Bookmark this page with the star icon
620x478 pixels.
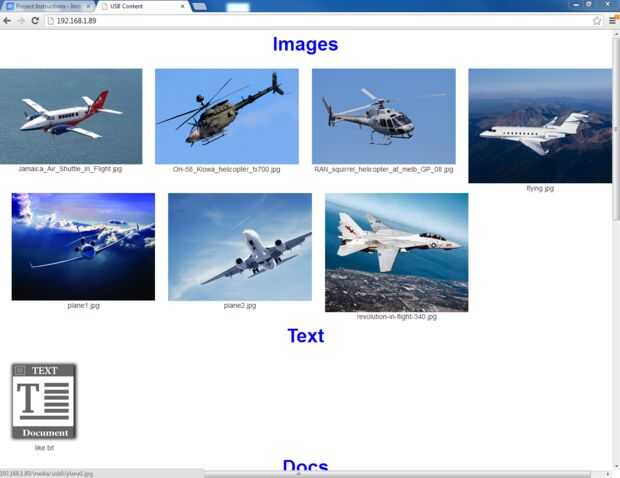(597, 21)
